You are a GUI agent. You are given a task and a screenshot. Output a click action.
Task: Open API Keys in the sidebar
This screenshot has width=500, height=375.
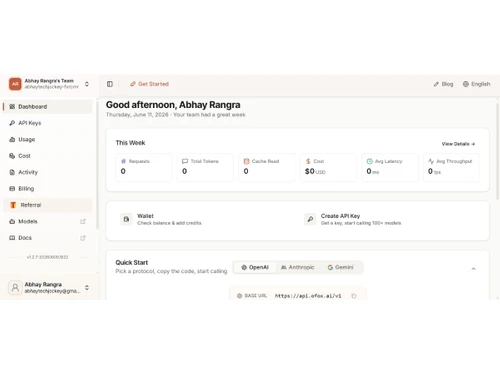[47, 123]
